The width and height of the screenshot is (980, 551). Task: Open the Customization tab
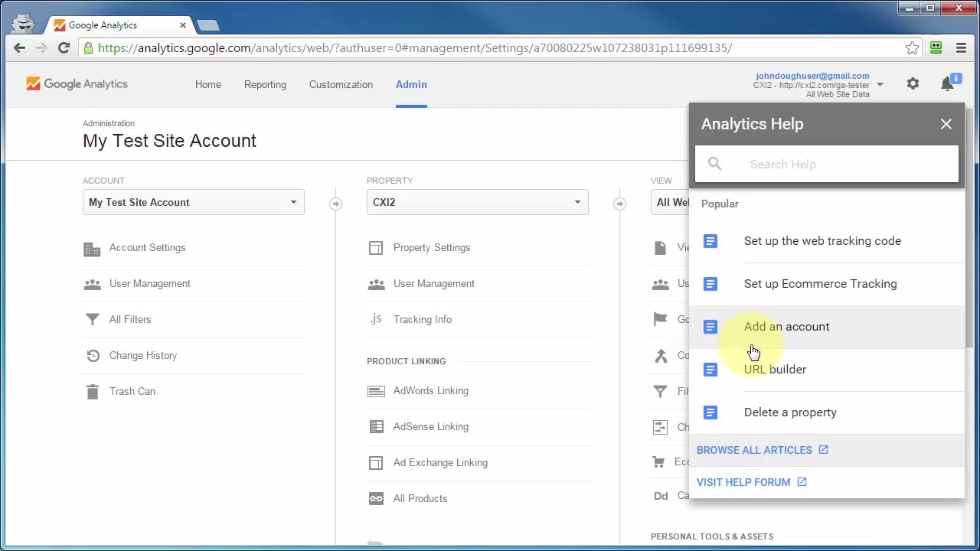coord(341,85)
